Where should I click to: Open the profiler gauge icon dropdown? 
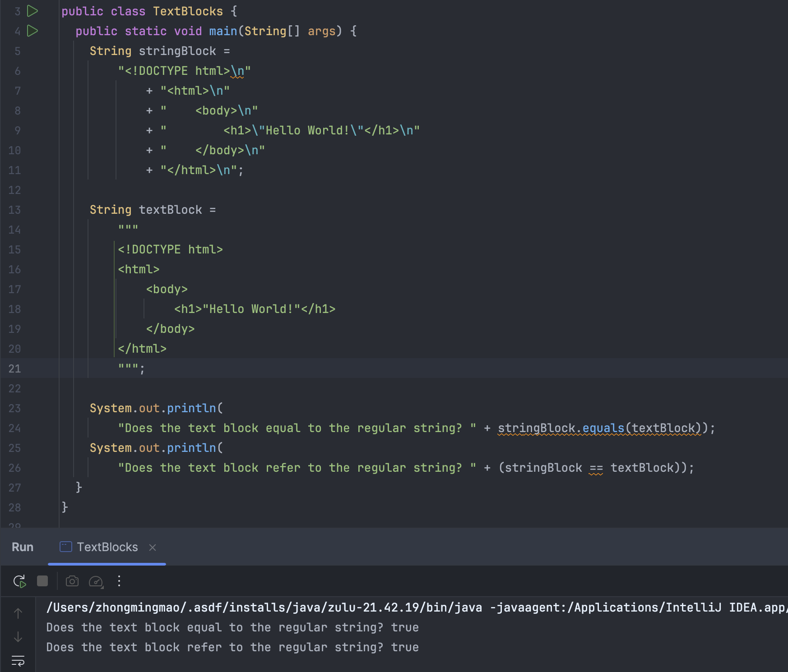tap(96, 581)
